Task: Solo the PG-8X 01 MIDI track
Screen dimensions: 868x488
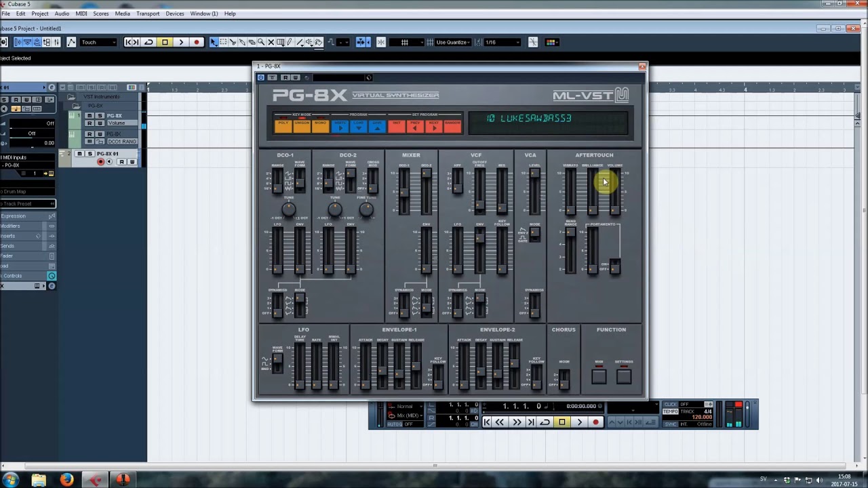Action: tap(90, 154)
